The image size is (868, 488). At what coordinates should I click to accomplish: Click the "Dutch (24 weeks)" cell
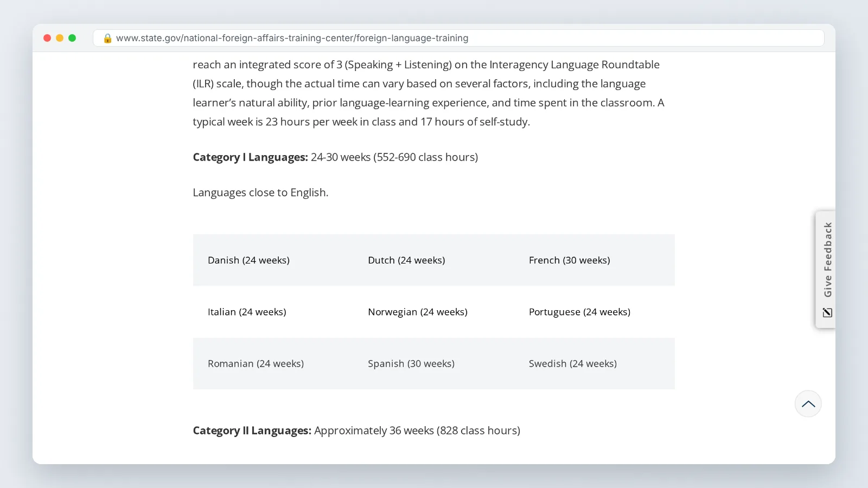(x=433, y=260)
